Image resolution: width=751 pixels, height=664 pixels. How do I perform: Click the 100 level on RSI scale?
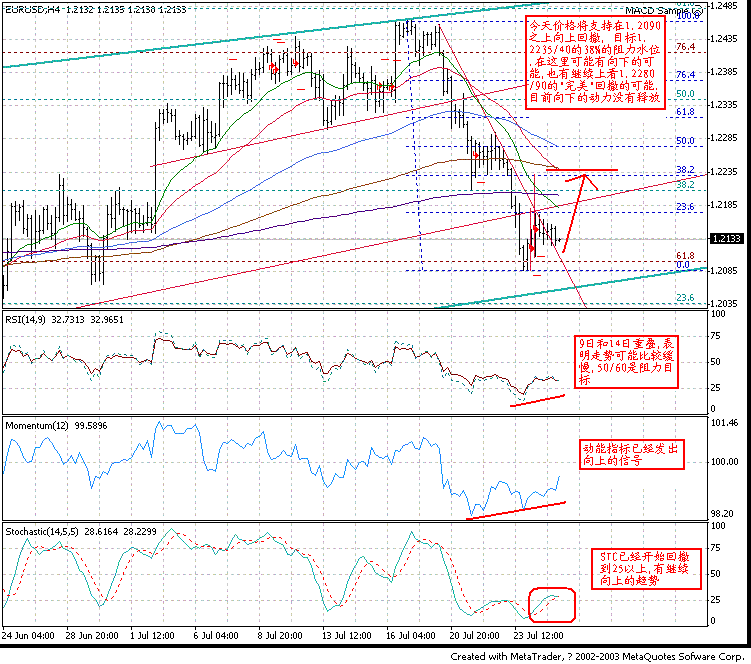(x=718, y=314)
